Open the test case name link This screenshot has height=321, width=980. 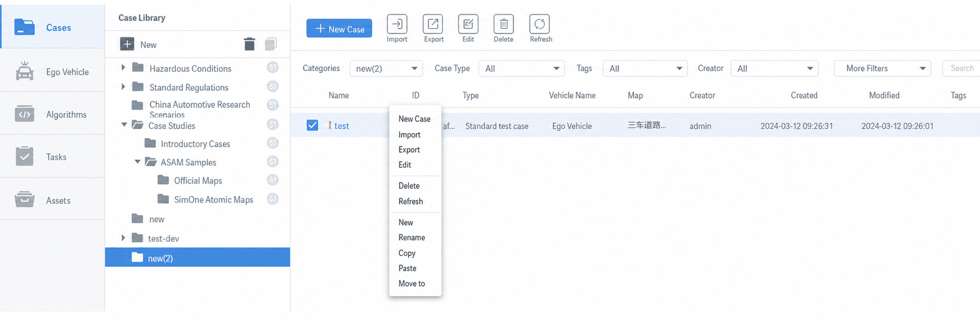coord(342,126)
